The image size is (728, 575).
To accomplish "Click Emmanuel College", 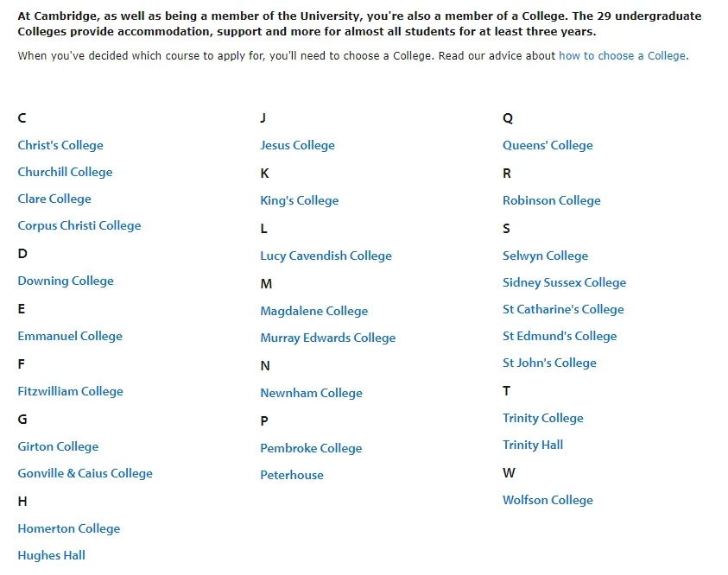I will [70, 336].
